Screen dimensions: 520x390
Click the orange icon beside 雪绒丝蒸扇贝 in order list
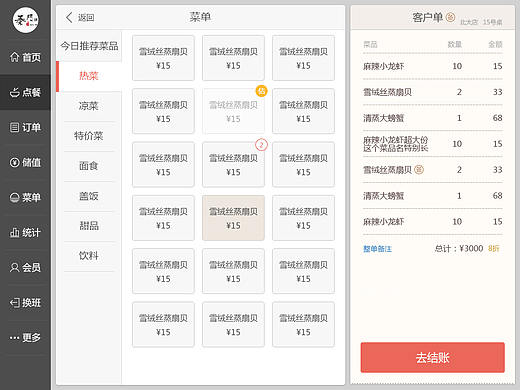(419, 170)
